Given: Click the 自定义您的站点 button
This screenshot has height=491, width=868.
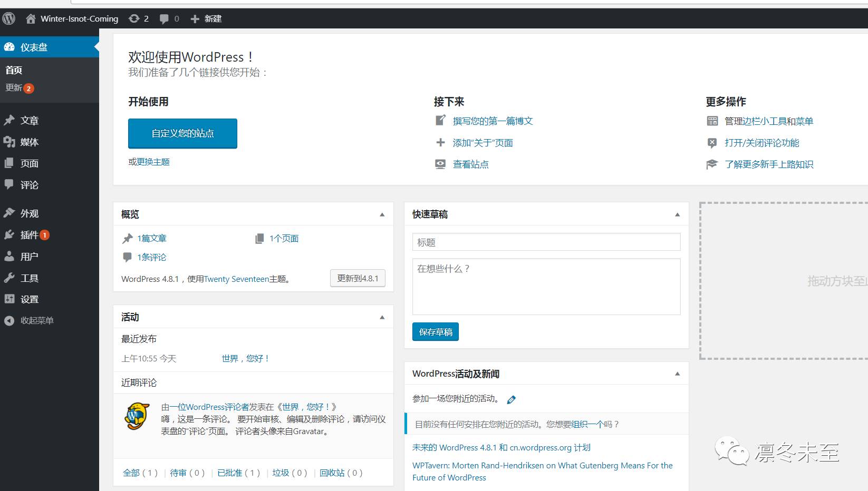Looking at the screenshot, I should click(182, 133).
